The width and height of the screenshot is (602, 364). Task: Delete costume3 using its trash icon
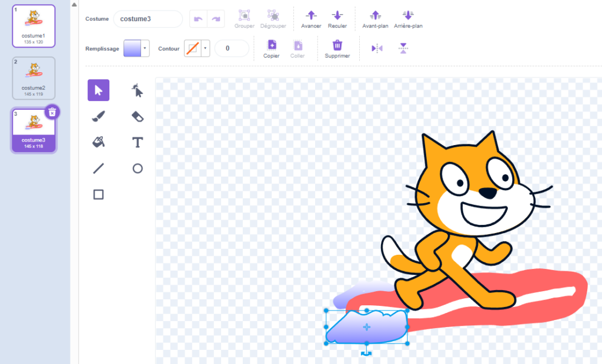(x=52, y=112)
